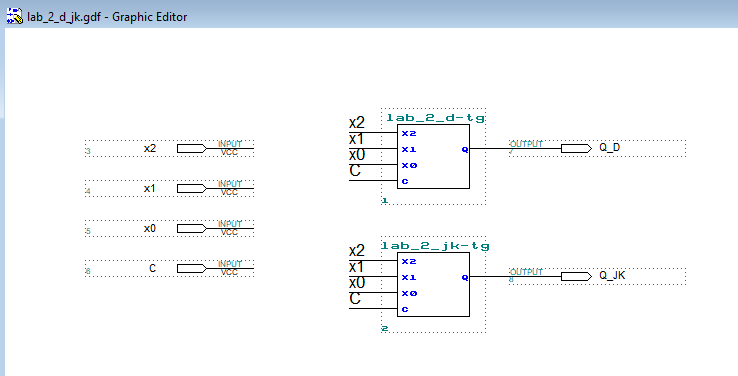Image resolution: width=738 pixels, height=376 pixels.
Task: Select the lab_2_d-tg block symbol
Action: pos(433,156)
